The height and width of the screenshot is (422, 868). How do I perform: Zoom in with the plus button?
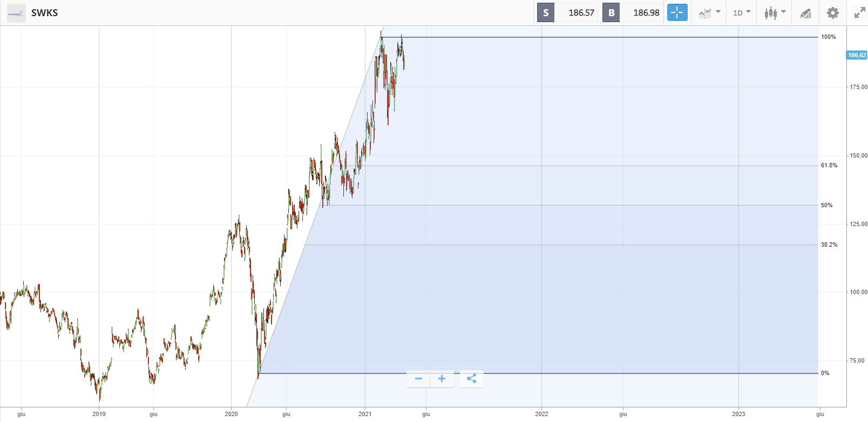(x=442, y=379)
